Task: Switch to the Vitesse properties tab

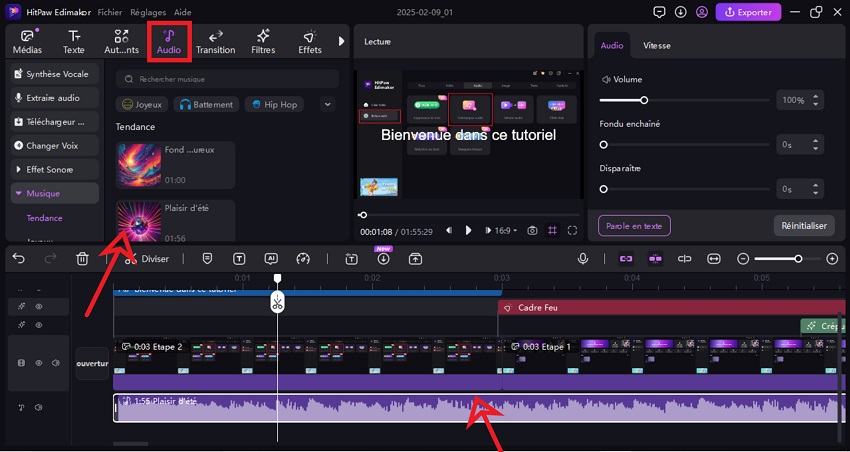Action: 657,46
